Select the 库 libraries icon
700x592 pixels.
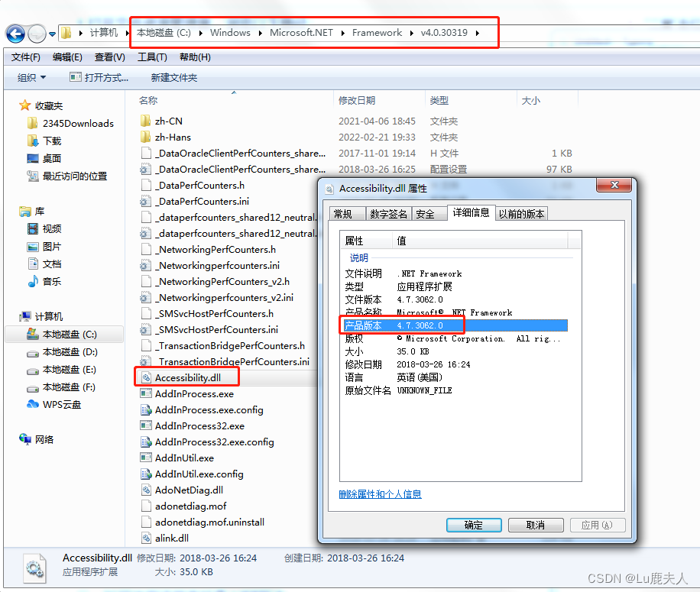pyautogui.click(x=25, y=212)
